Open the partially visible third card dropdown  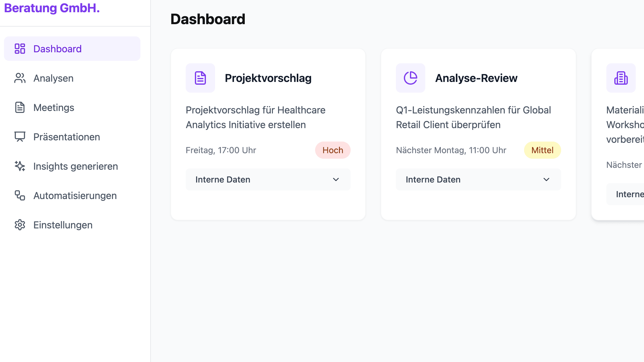[x=626, y=194]
